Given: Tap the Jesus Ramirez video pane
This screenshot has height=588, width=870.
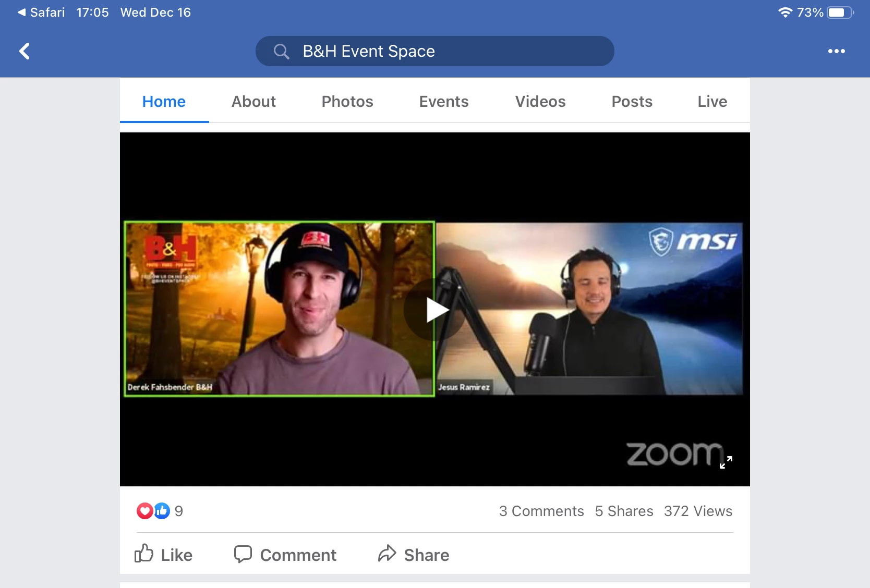Looking at the screenshot, I should click(x=589, y=309).
